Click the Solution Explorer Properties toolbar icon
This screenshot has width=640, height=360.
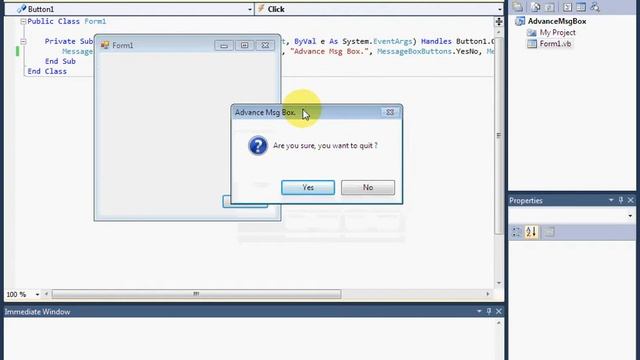518,7
